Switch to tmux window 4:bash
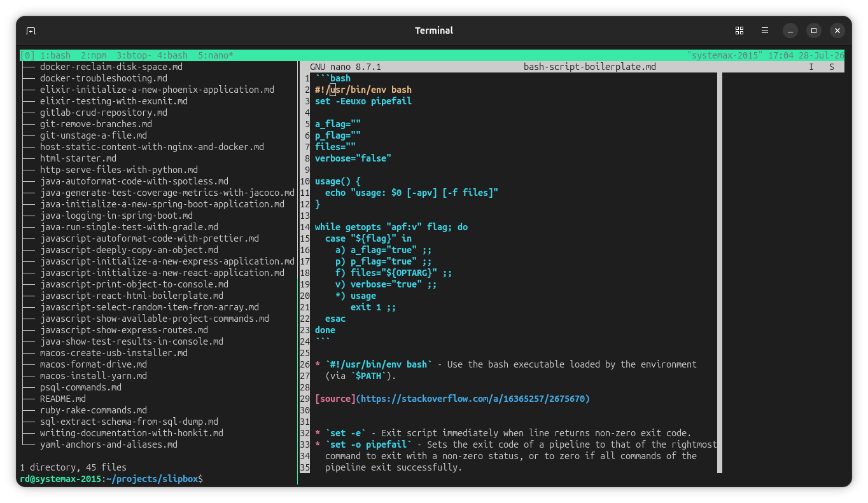 point(172,55)
